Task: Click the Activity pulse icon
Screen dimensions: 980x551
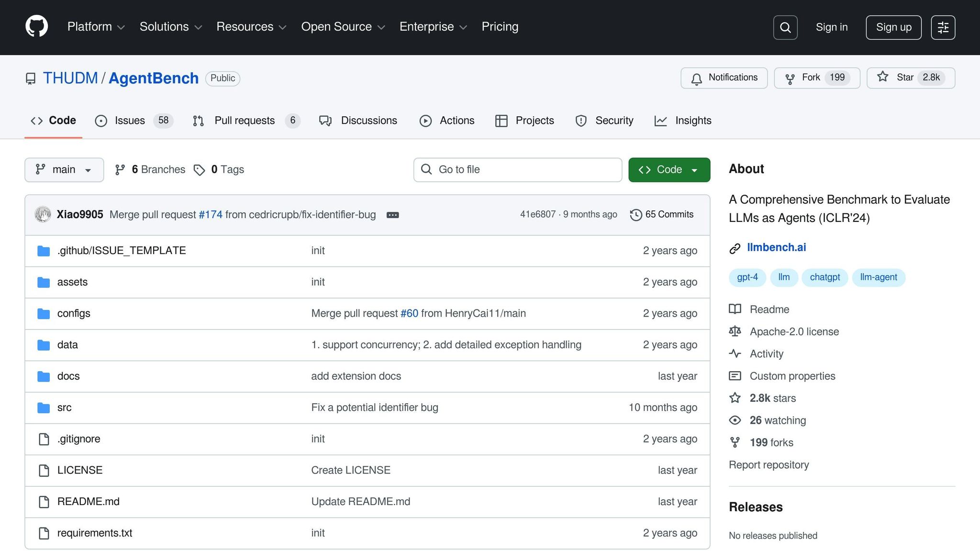Action: (x=735, y=353)
